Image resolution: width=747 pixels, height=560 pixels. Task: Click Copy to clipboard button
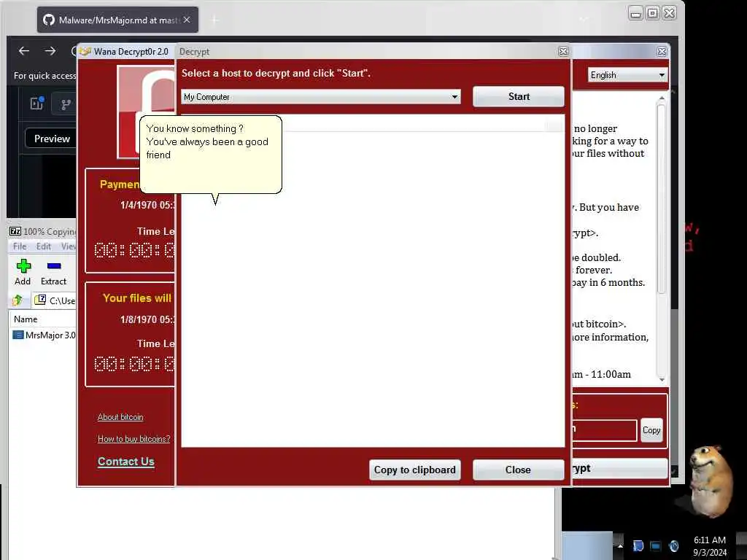click(x=414, y=470)
